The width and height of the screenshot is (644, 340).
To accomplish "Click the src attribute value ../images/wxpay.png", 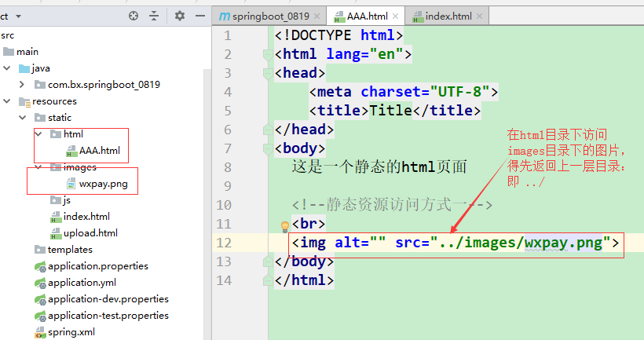I will pos(521,243).
